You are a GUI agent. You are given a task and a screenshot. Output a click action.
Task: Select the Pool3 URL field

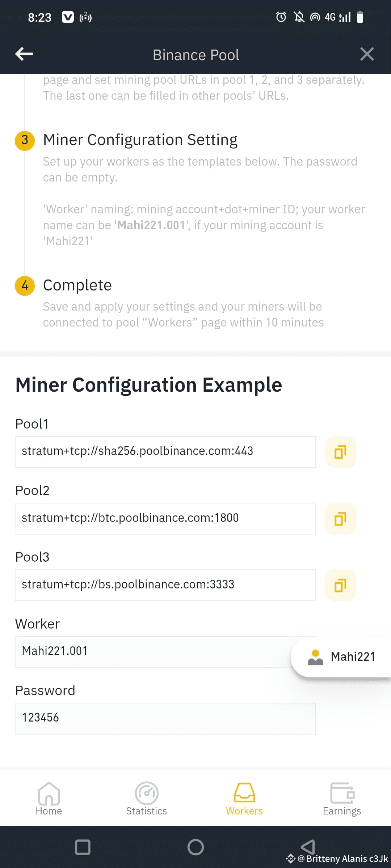[165, 585]
